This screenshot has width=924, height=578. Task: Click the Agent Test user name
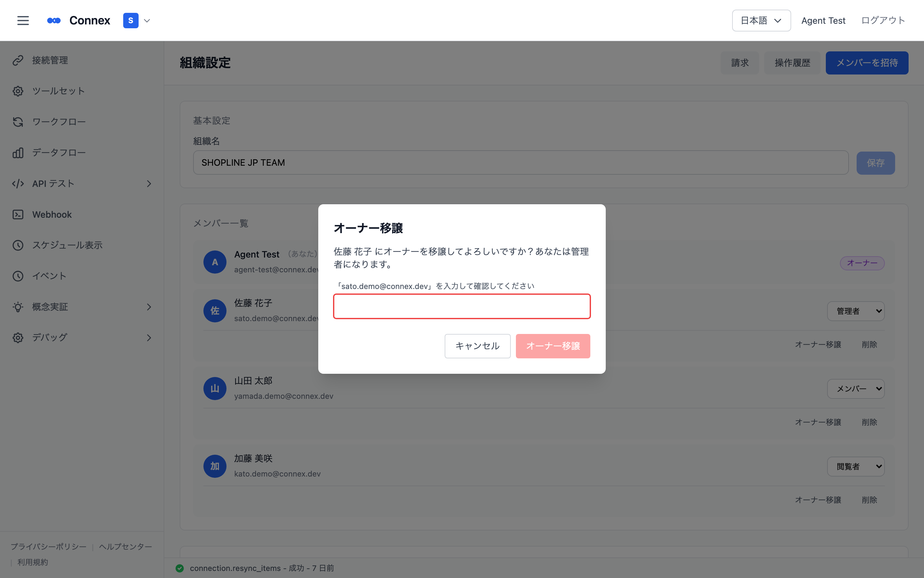point(823,21)
